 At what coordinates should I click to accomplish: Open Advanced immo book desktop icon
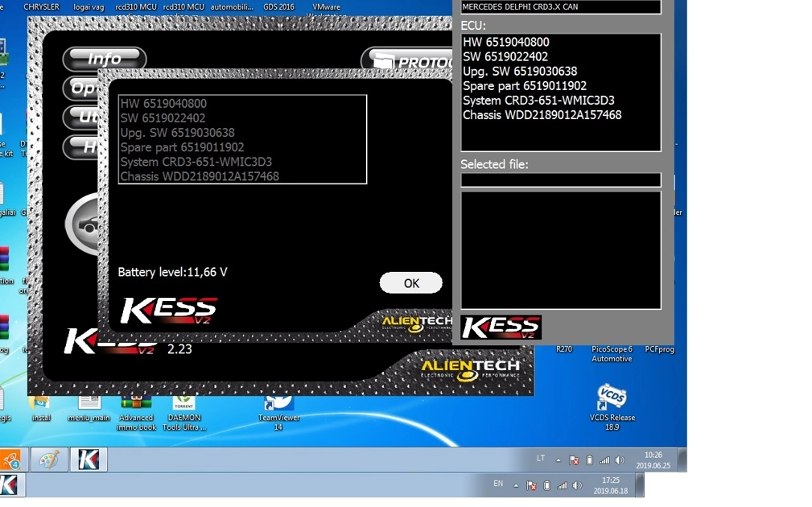click(x=136, y=414)
